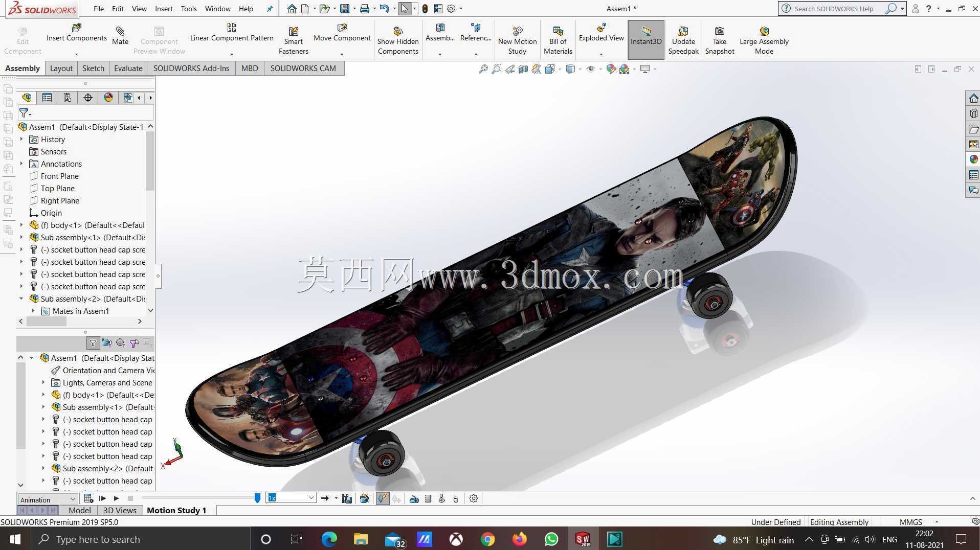Toggle Instant3D mode
The height and width of the screenshot is (550, 980).
(645, 40)
